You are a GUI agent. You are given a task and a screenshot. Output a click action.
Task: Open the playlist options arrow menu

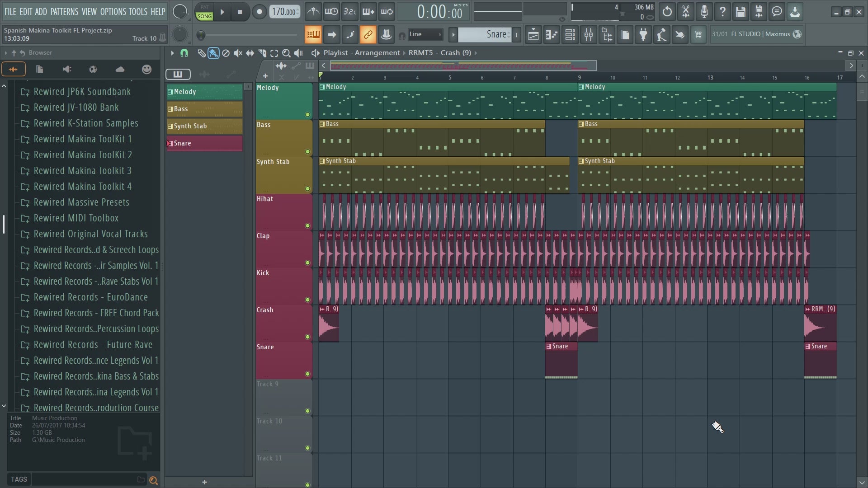172,53
